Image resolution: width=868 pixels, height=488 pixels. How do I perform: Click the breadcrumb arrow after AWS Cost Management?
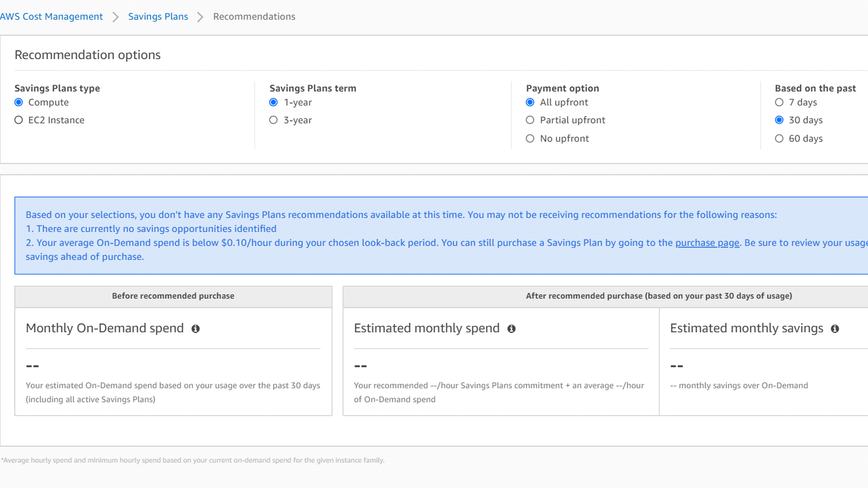[116, 17]
